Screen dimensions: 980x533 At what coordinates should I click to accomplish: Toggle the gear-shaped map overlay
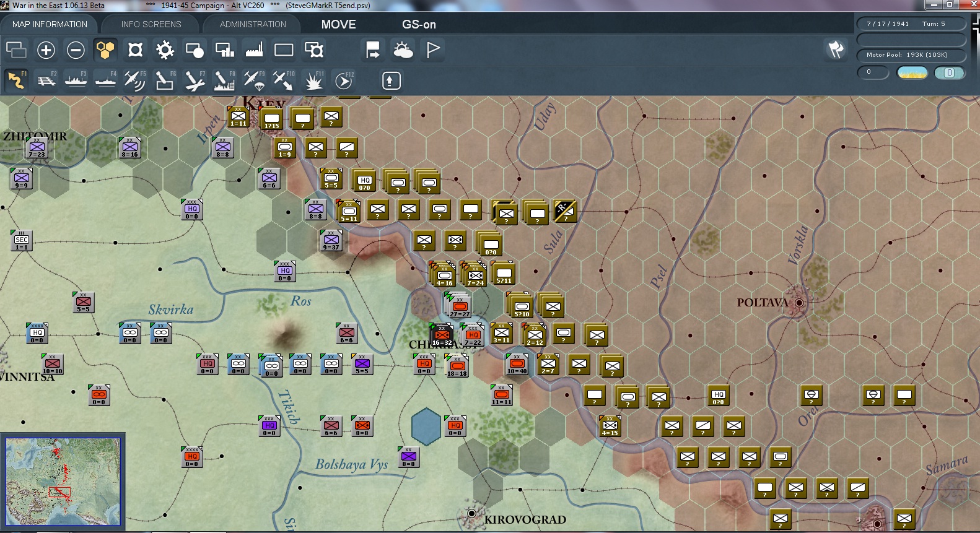[x=165, y=50]
